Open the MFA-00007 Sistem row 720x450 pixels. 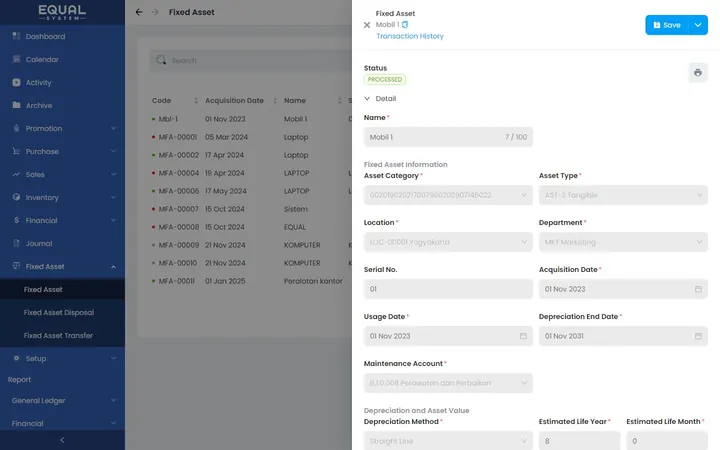[252, 209]
